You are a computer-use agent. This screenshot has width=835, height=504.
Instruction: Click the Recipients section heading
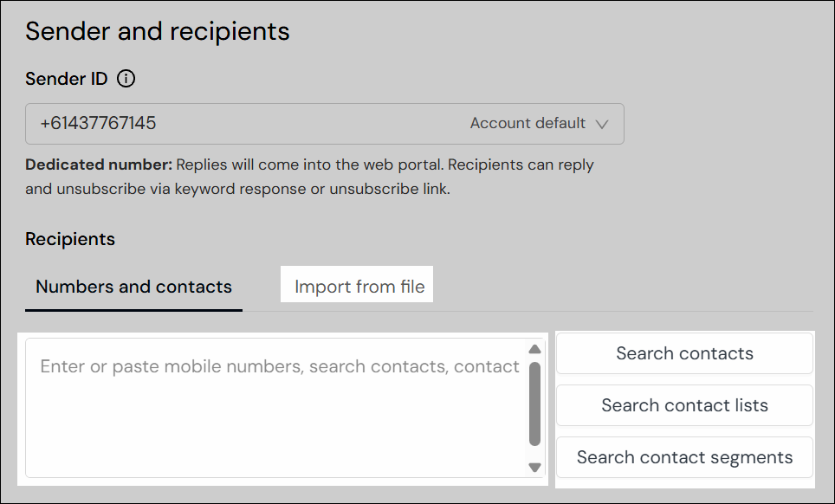(69, 239)
